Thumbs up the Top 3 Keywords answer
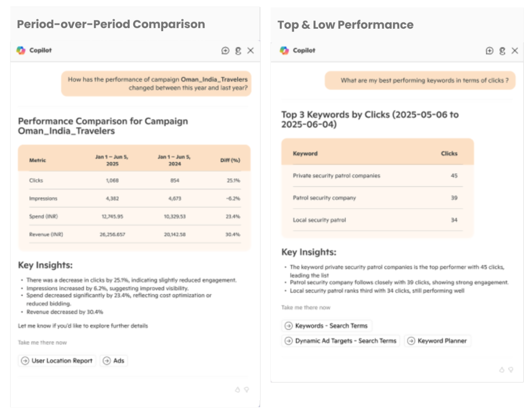This screenshot has width=532, height=409. (x=501, y=370)
